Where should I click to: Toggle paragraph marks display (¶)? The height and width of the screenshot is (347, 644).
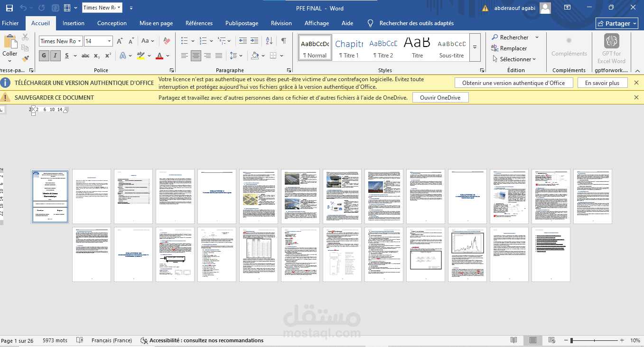pyautogui.click(x=283, y=41)
